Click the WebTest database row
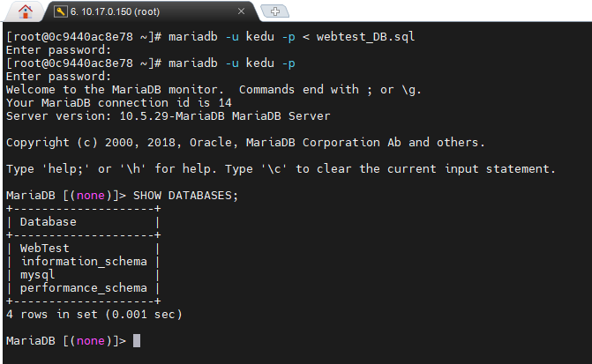Image resolution: width=592 pixels, height=364 pixels. coord(44,249)
